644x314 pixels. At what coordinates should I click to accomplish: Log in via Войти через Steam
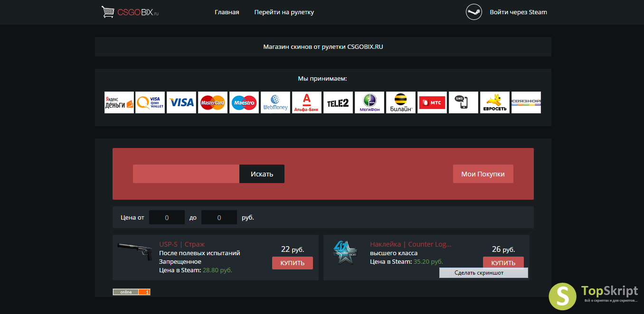(519, 12)
